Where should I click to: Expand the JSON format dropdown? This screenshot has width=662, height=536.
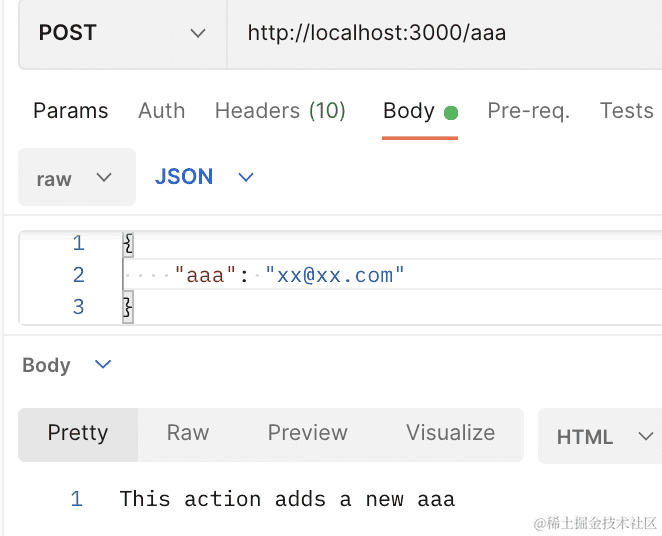(x=204, y=177)
